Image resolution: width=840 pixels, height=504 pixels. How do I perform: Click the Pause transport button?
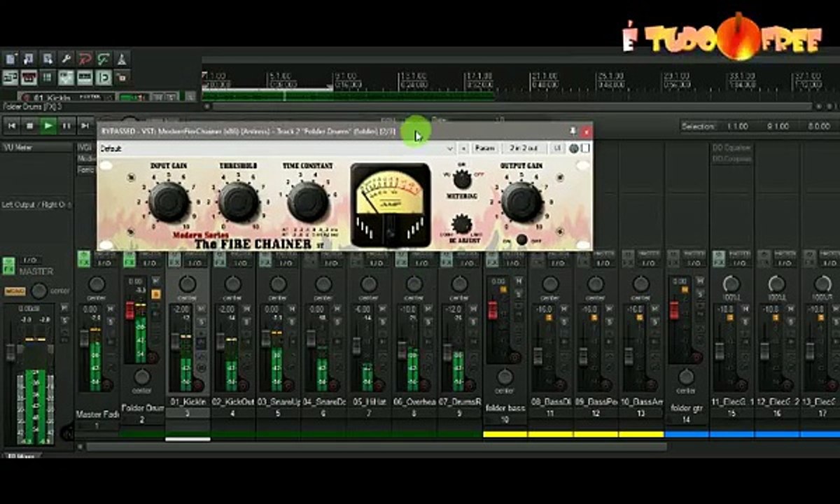click(66, 126)
